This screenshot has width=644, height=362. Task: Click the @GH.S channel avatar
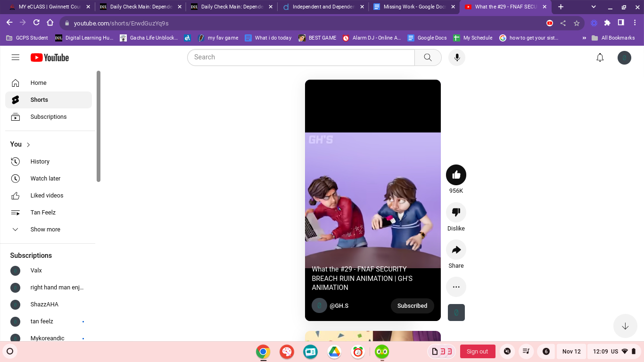(319, 305)
